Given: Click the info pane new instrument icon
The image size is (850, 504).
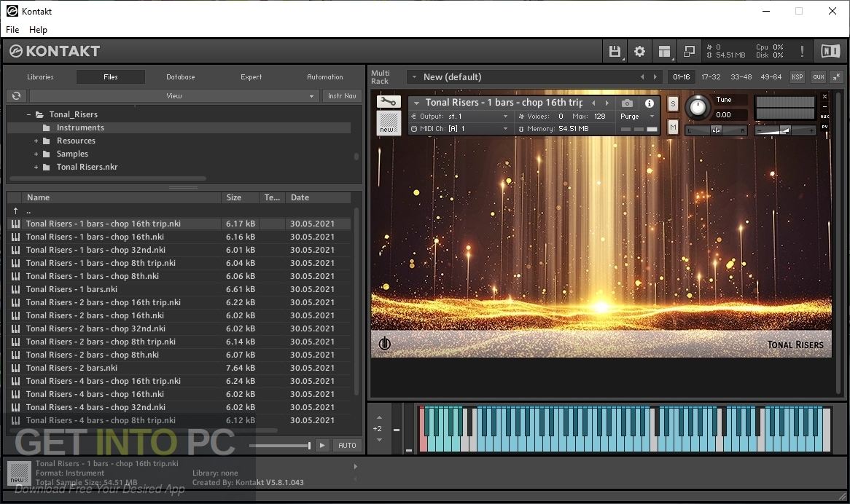Looking at the screenshot, I should (x=20, y=473).
